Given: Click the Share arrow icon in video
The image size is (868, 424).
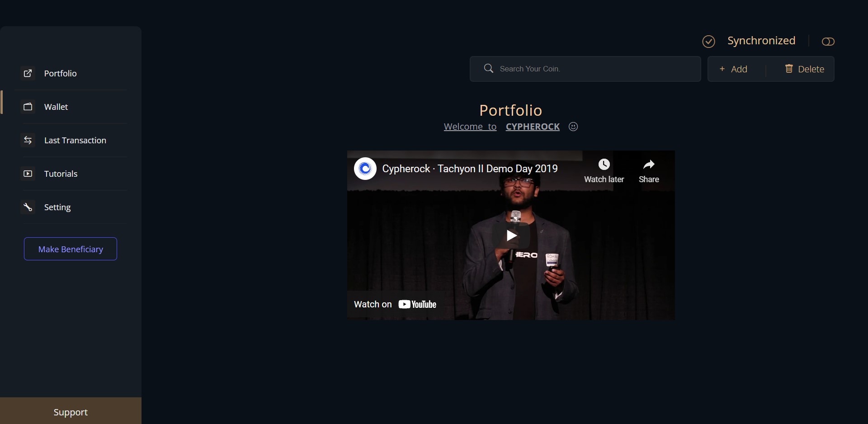Looking at the screenshot, I should pyautogui.click(x=649, y=164).
